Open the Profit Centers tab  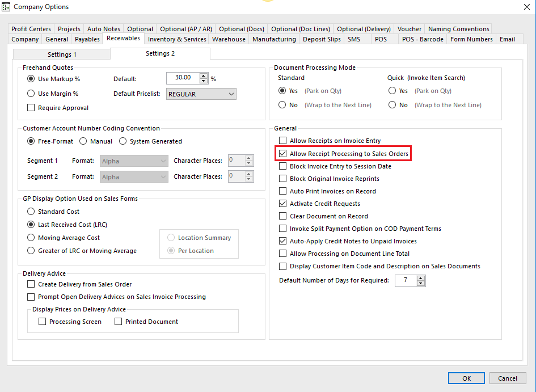pyautogui.click(x=31, y=29)
